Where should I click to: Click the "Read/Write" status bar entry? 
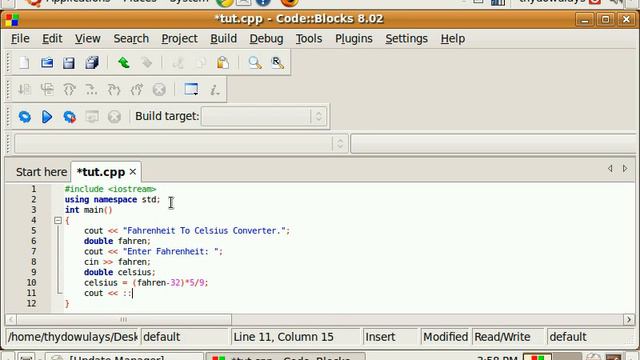pyautogui.click(x=502, y=337)
